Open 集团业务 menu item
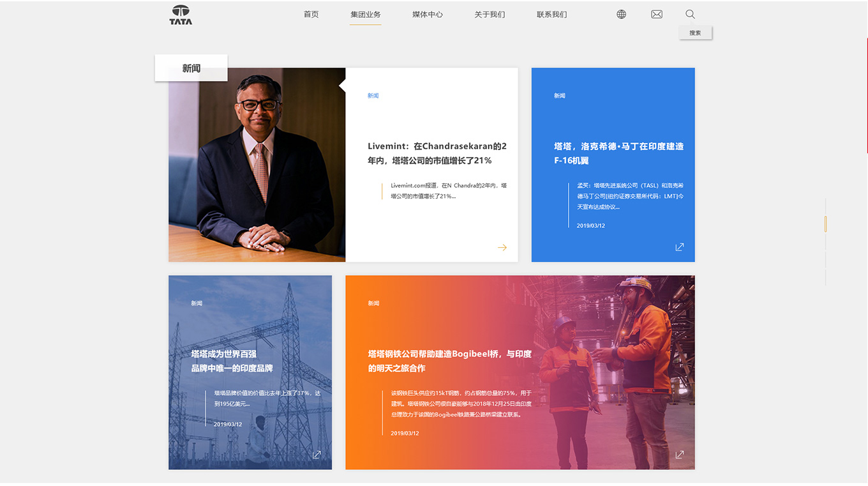Viewport: 868px width, 486px height. [x=366, y=14]
